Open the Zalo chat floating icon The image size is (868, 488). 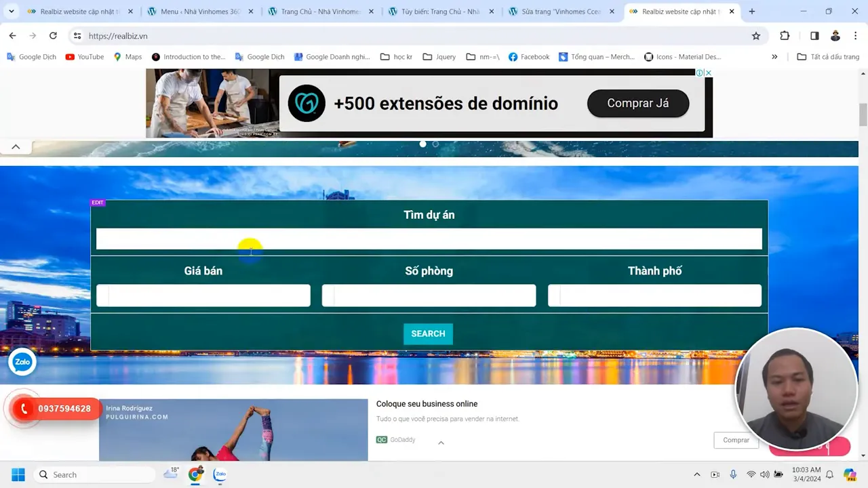[22, 362]
